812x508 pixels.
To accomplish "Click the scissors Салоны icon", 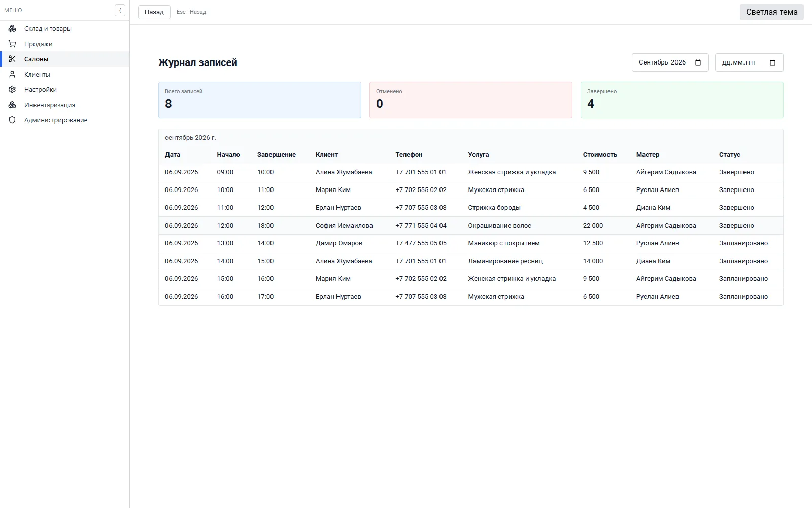I will click(12, 59).
